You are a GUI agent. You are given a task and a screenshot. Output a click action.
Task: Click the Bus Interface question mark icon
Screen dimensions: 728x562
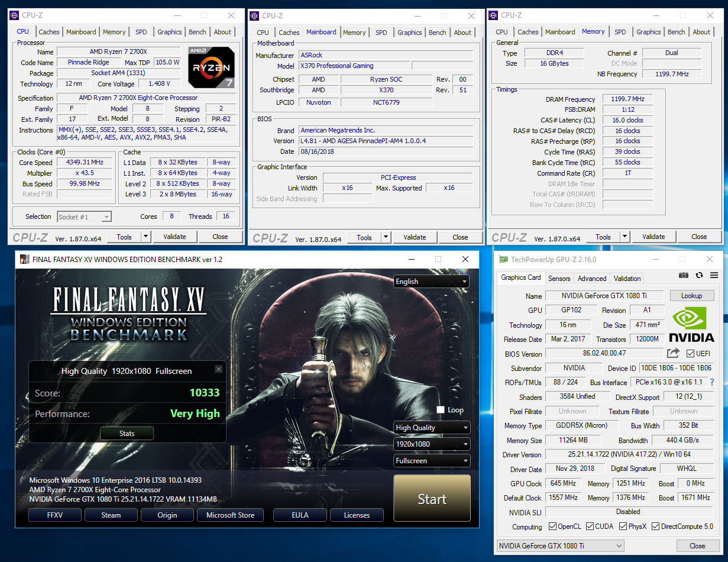[x=712, y=382]
